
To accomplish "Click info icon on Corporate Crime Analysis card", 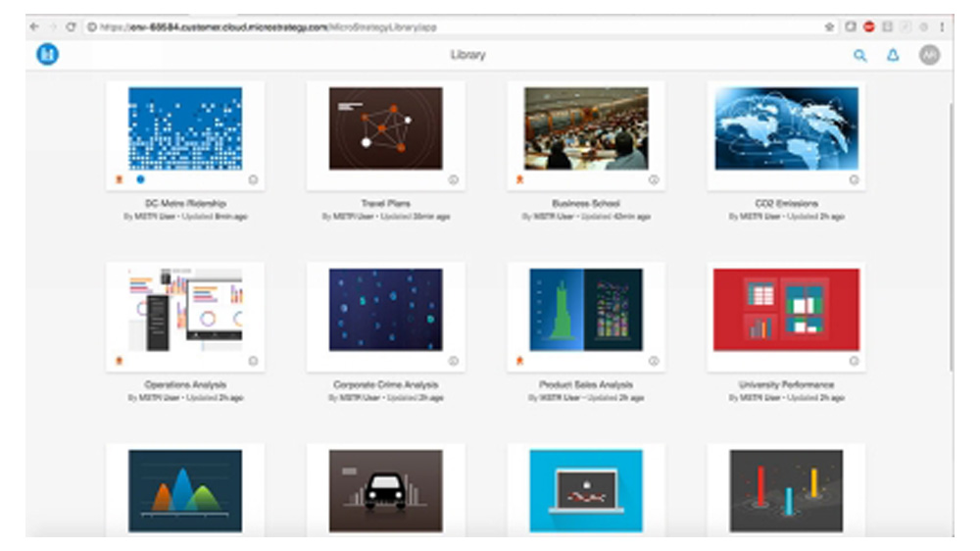I will pyautogui.click(x=453, y=361).
